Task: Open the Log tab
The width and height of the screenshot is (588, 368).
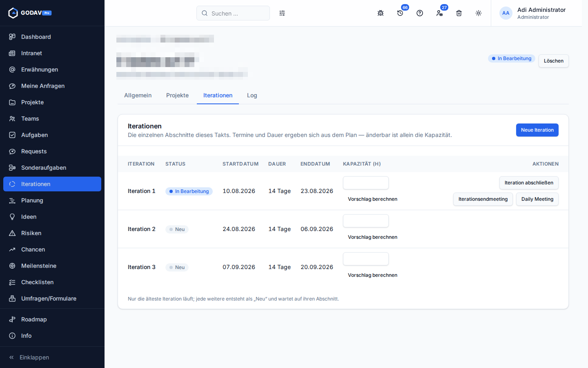Action: [252, 95]
